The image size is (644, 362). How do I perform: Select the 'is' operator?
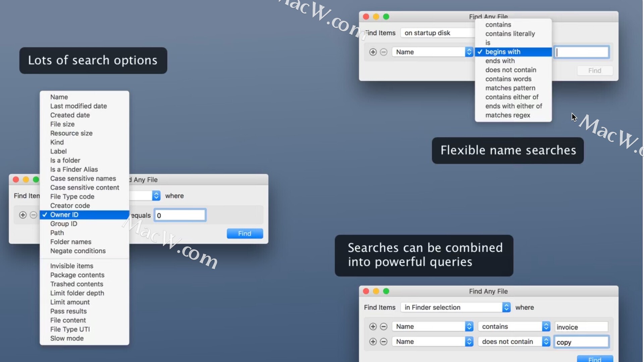point(513,43)
